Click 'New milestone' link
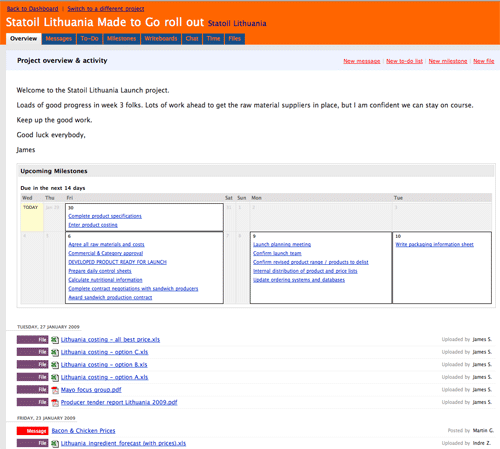Viewport: 500px width, 449px height. (448, 61)
